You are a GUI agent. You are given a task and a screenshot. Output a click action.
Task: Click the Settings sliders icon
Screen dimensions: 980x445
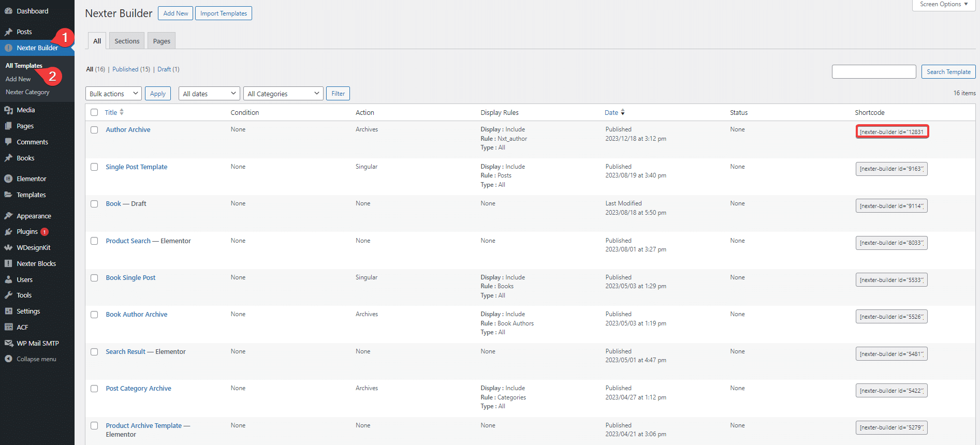coord(8,311)
